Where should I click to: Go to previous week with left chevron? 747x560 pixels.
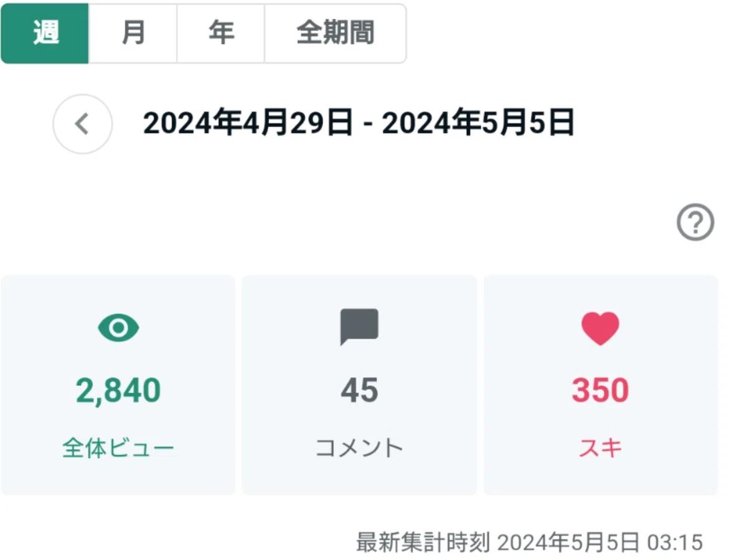coord(82,124)
